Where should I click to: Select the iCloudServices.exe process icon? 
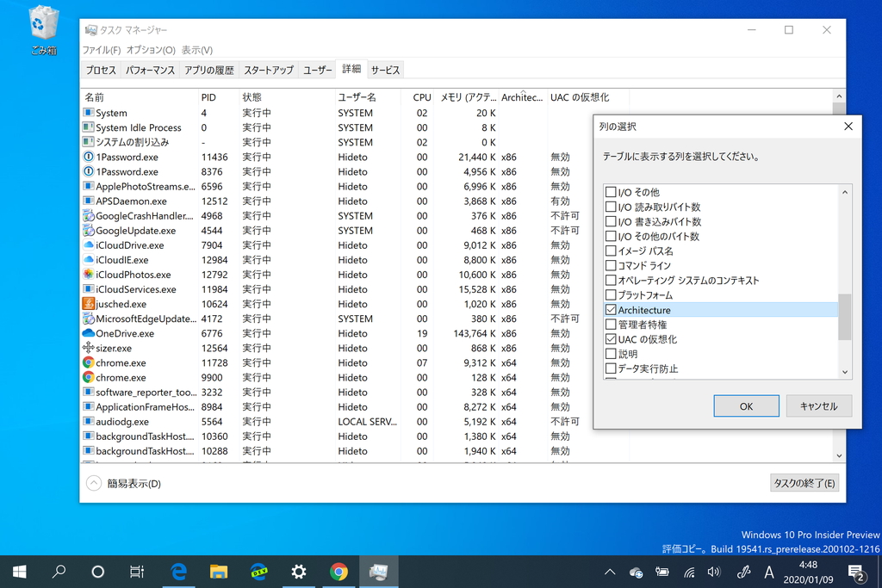pyautogui.click(x=89, y=289)
